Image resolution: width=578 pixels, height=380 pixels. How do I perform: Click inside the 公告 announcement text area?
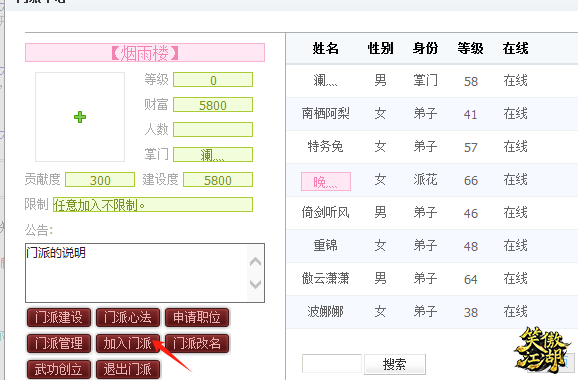click(145, 273)
